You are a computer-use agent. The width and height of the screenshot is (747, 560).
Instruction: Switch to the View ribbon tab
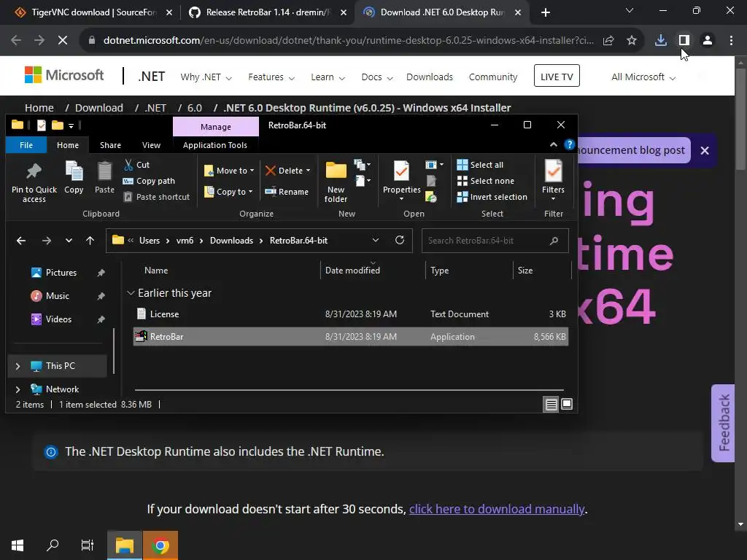[151, 145]
